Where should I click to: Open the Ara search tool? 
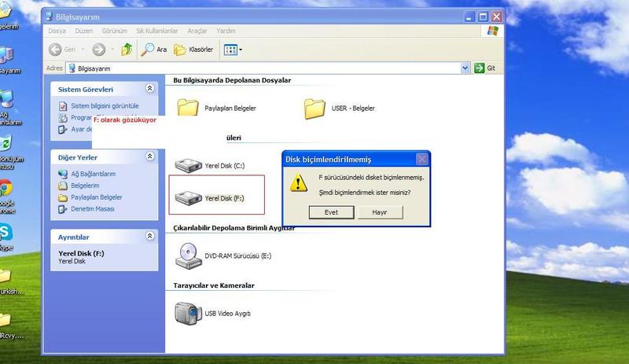tap(154, 50)
